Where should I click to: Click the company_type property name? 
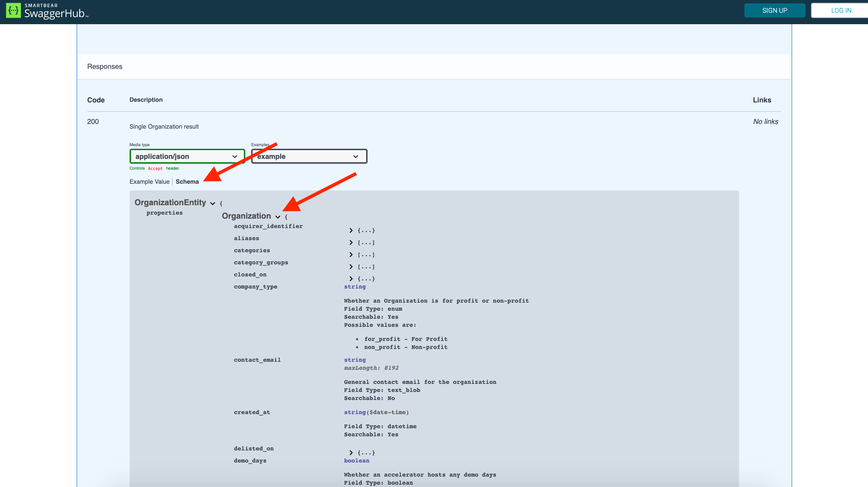click(x=255, y=286)
